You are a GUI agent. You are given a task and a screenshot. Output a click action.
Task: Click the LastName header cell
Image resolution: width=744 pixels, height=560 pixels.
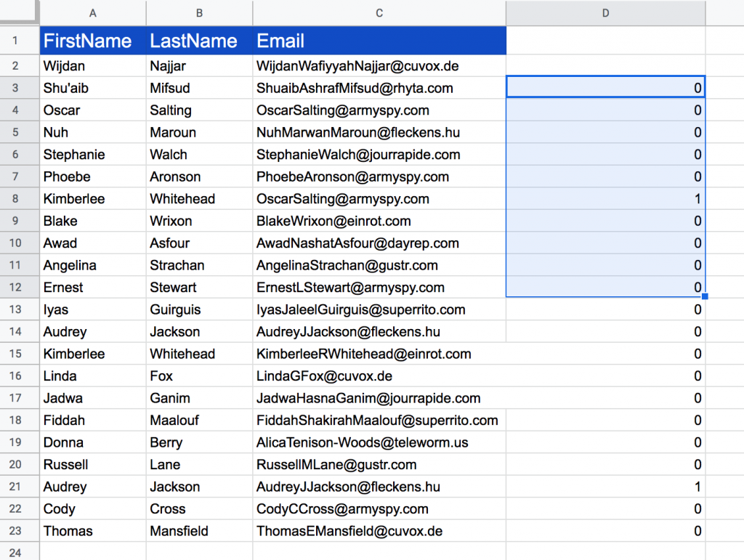tap(199, 40)
